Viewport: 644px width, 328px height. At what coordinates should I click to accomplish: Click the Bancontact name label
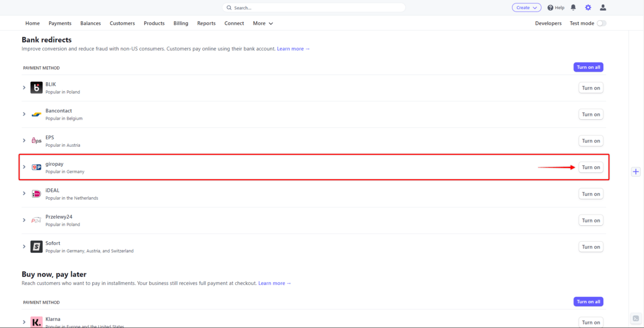59,111
